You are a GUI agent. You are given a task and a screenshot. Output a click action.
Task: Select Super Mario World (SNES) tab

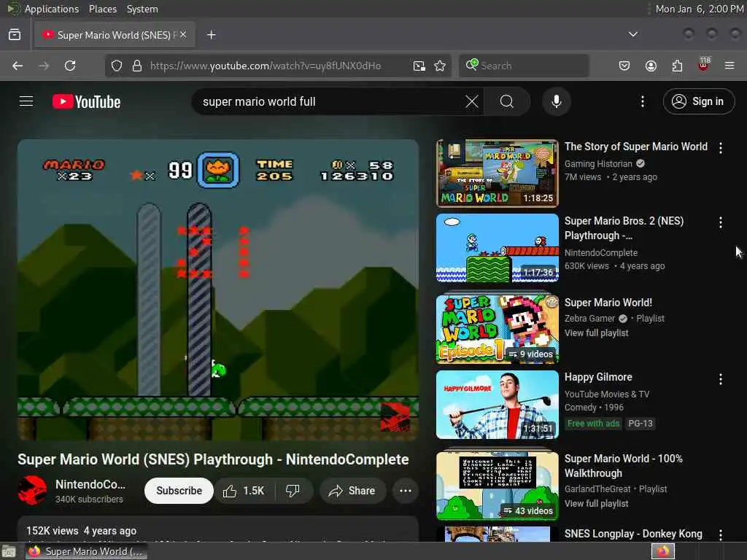(115, 35)
